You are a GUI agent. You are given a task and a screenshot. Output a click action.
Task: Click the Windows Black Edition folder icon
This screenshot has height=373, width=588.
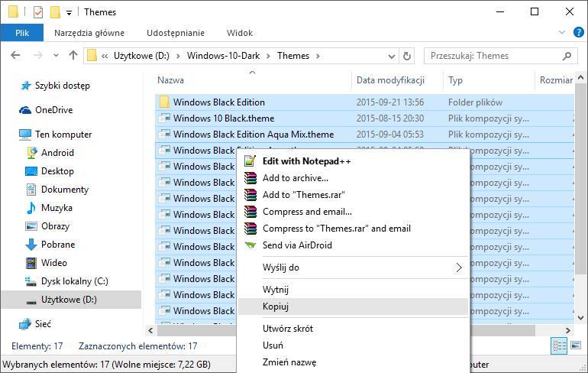point(164,102)
